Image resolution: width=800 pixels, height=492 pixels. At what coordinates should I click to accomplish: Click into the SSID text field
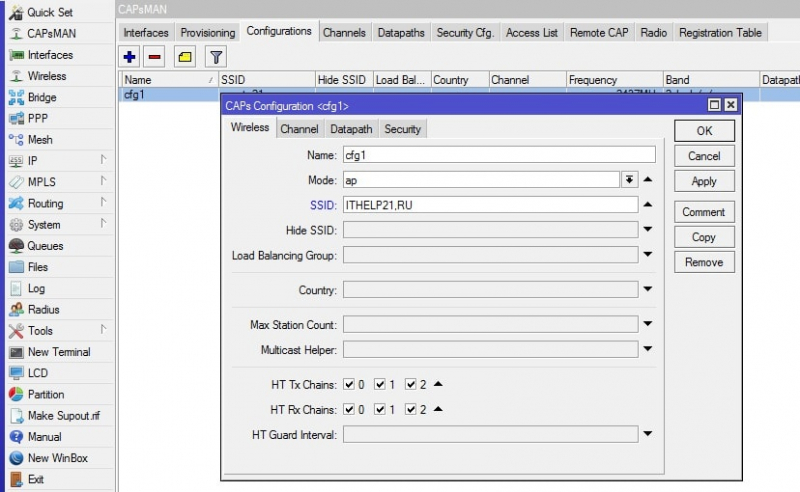(x=489, y=205)
